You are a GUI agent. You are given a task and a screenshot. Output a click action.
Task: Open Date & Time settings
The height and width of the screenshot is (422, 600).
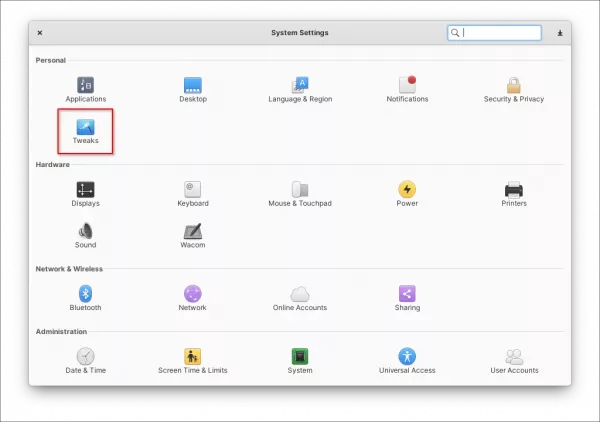85,361
